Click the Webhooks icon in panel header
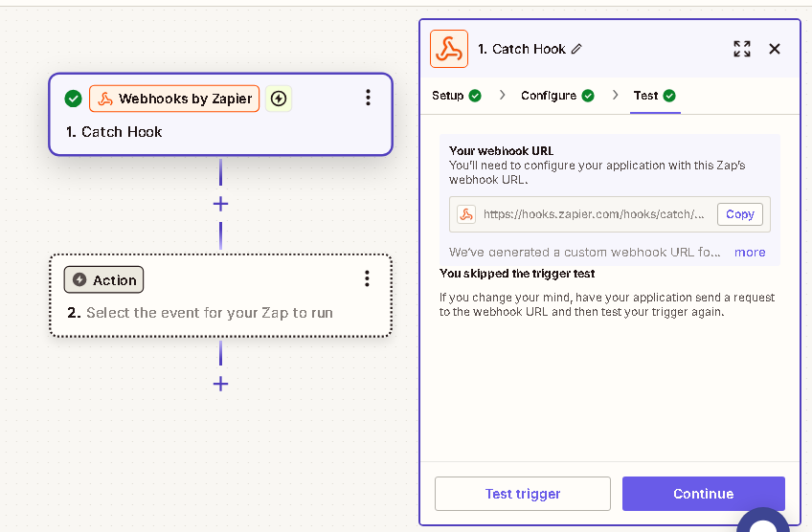 [x=449, y=49]
